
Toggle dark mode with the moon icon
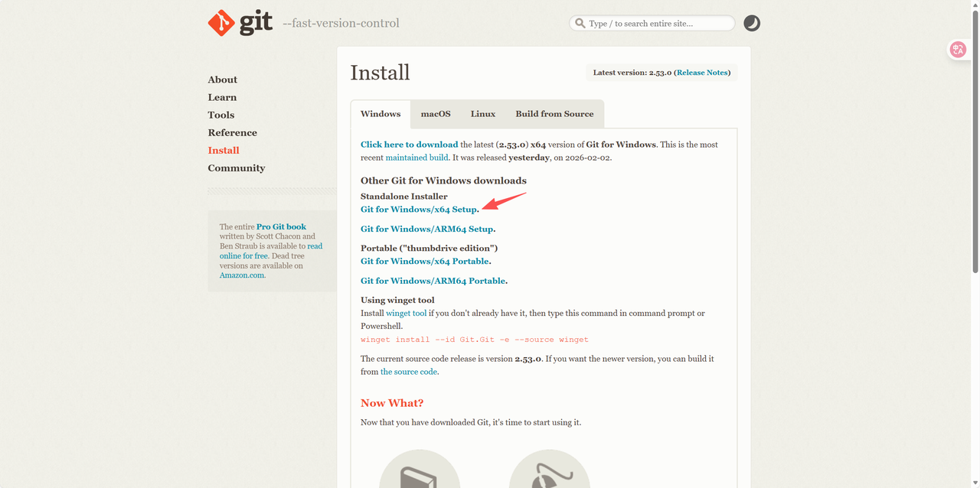[x=752, y=23]
